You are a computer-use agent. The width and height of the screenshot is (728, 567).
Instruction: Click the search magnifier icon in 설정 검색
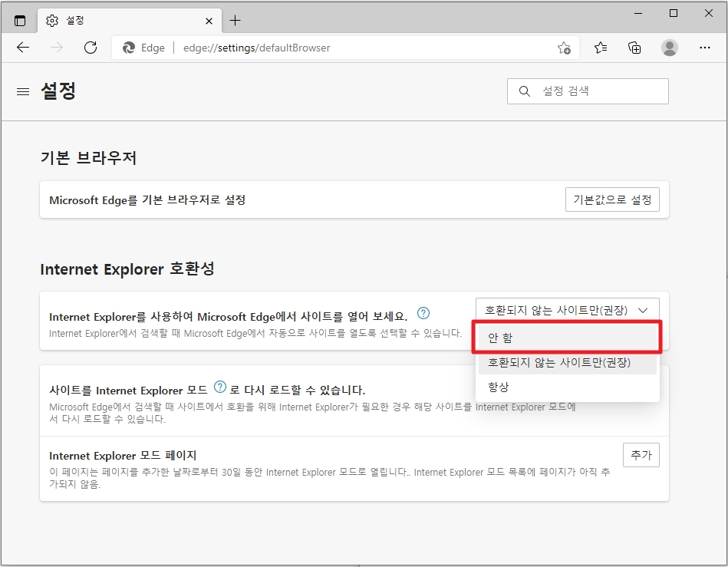click(525, 91)
